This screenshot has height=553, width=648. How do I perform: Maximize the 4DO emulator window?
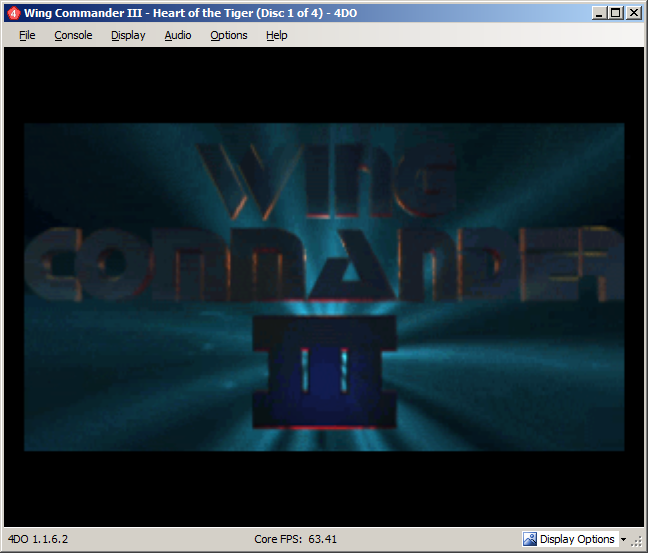click(x=615, y=13)
